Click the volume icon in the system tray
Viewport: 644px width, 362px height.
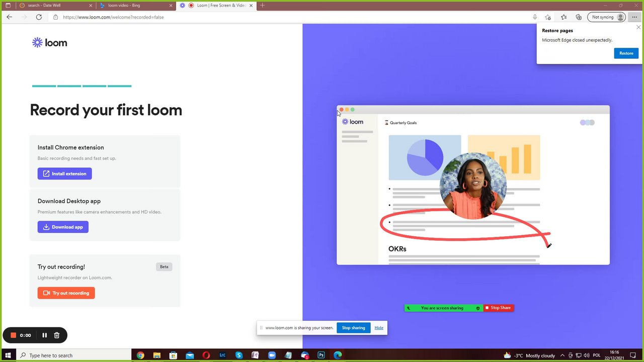pos(587,355)
